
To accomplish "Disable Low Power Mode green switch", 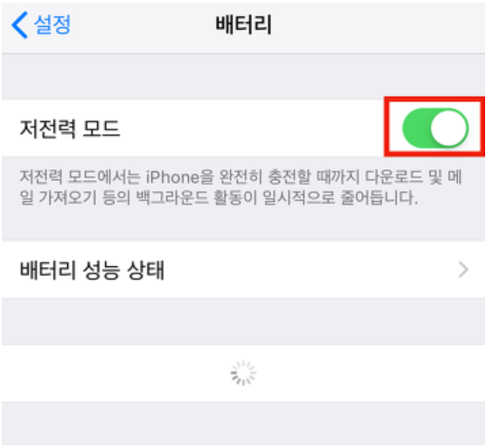I will point(435,128).
